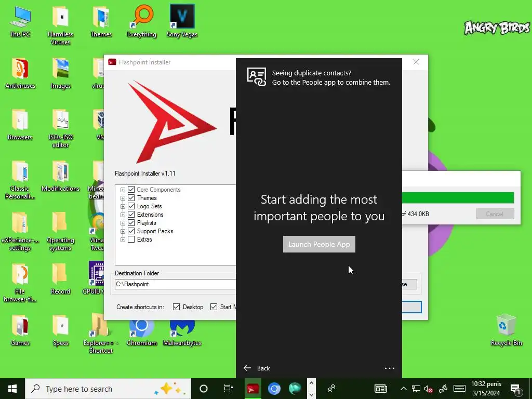Image resolution: width=532 pixels, height=399 pixels.
Task: Open the Record folder
Action: [x=60, y=279]
